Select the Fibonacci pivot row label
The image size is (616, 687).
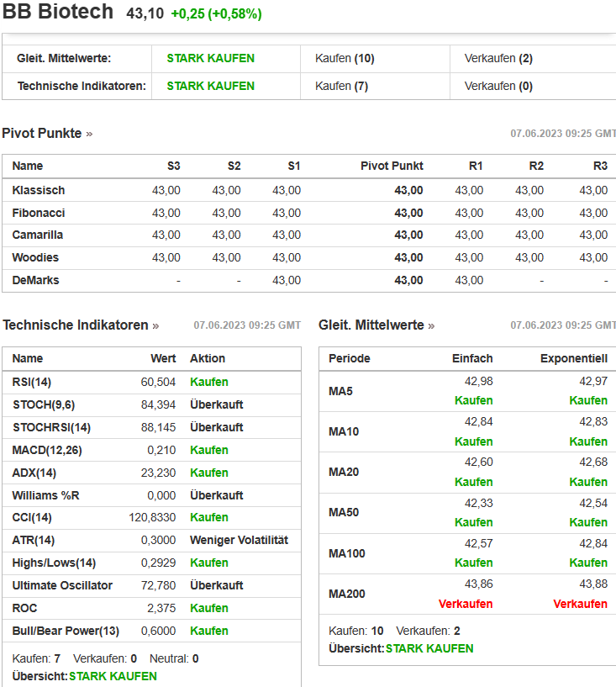[39, 213]
